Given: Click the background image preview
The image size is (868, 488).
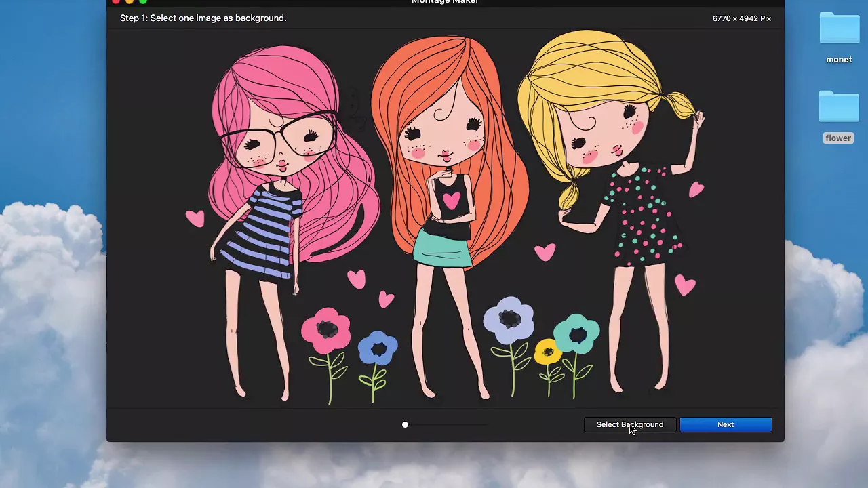Looking at the screenshot, I should point(446,218).
